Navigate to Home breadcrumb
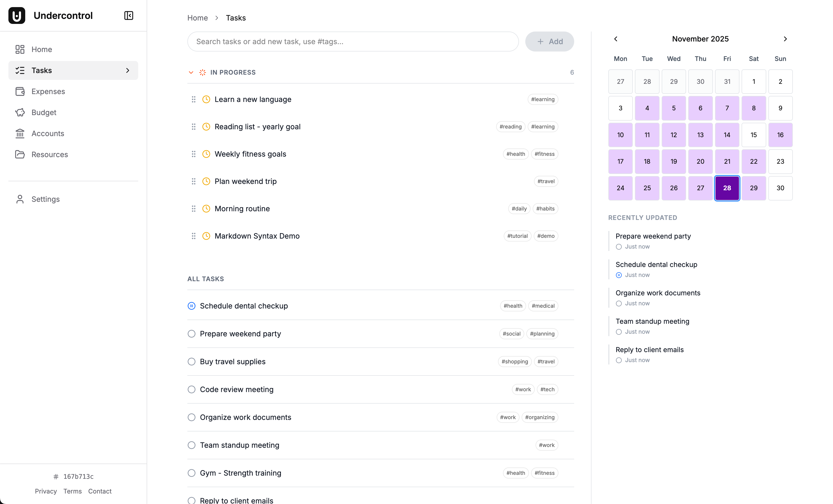This screenshot has width=833, height=504. click(x=197, y=18)
